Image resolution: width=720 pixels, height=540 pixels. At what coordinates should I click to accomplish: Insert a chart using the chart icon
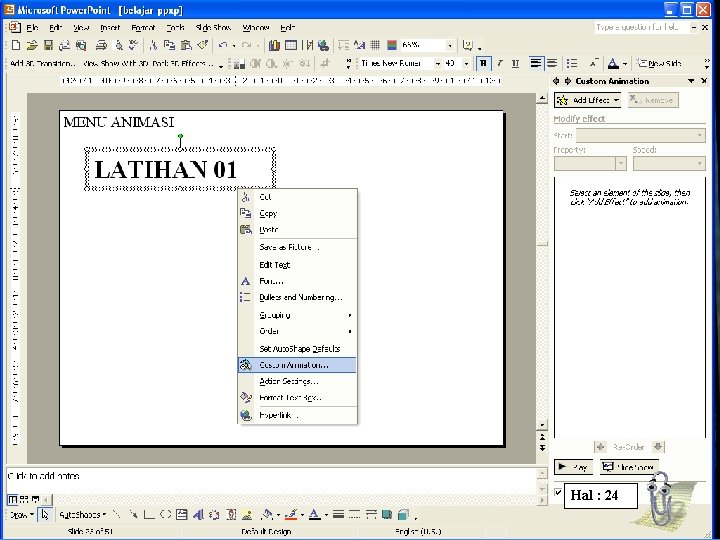click(274, 45)
